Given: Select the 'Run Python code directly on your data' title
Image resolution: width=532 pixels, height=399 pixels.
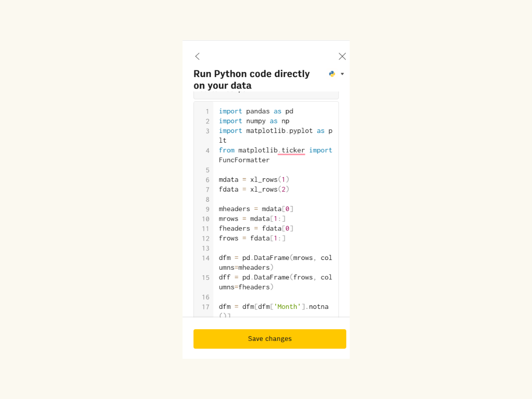Looking at the screenshot, I should 252,79.
